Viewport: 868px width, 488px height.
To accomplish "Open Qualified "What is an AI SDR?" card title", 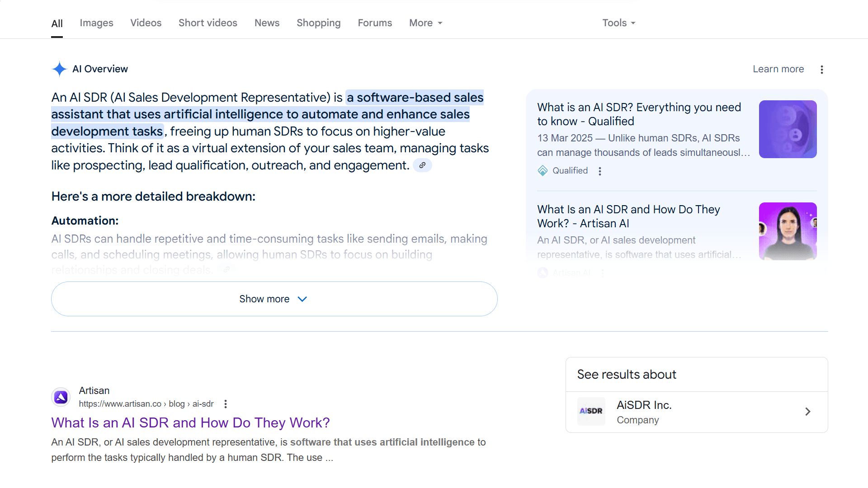I will 639,114.
